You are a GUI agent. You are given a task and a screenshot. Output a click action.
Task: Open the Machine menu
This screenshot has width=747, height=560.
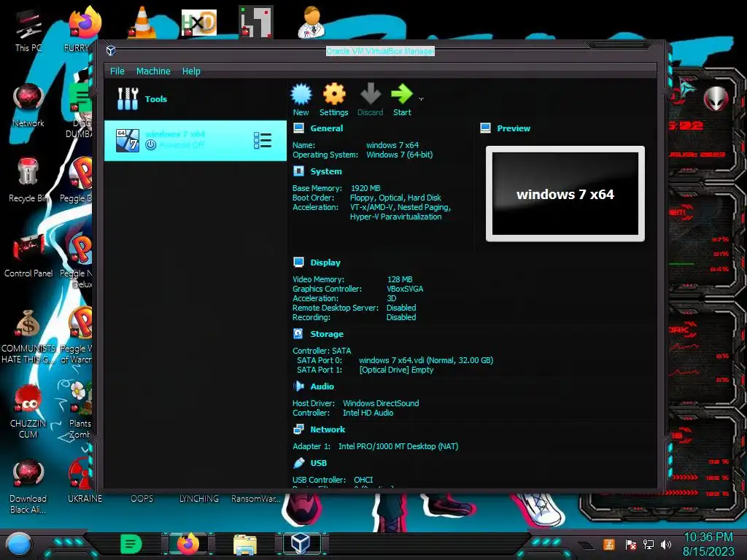click(153, 71)
